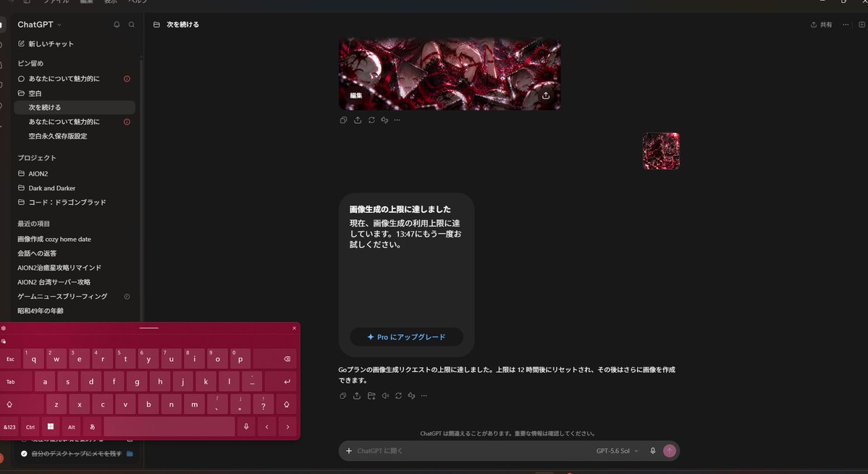Tap the Windows key on touch keyboard
Image resolution: width=868 pixels, height=474 pixels.
coord(51,427)
